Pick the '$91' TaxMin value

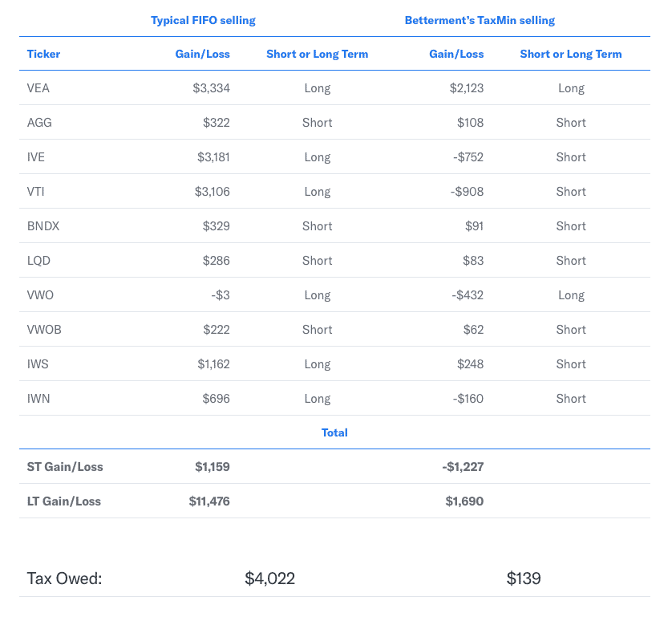click(x=475, y=226)
